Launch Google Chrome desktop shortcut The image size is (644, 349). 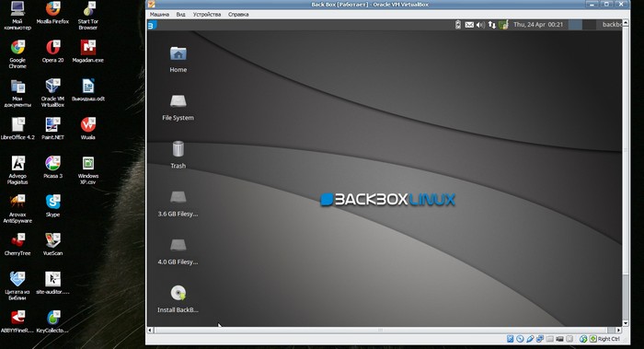(x=17, y=53)
